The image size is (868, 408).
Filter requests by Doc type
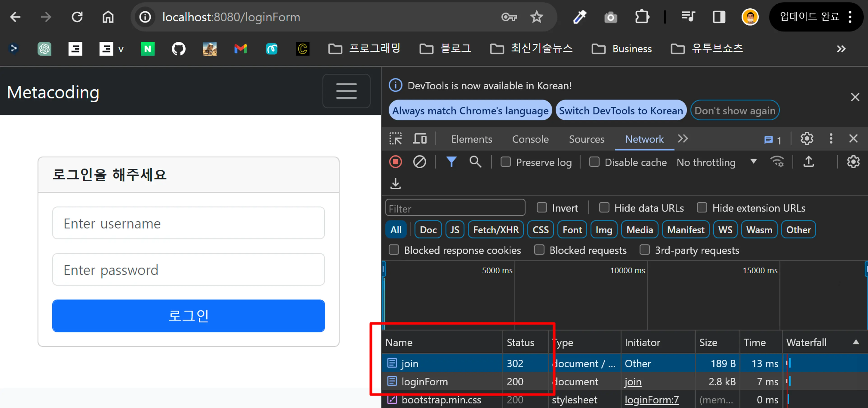pos(428,230)
